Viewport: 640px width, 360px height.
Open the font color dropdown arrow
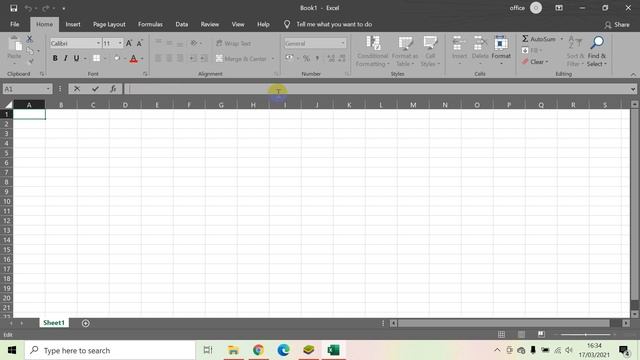(142, 59)
